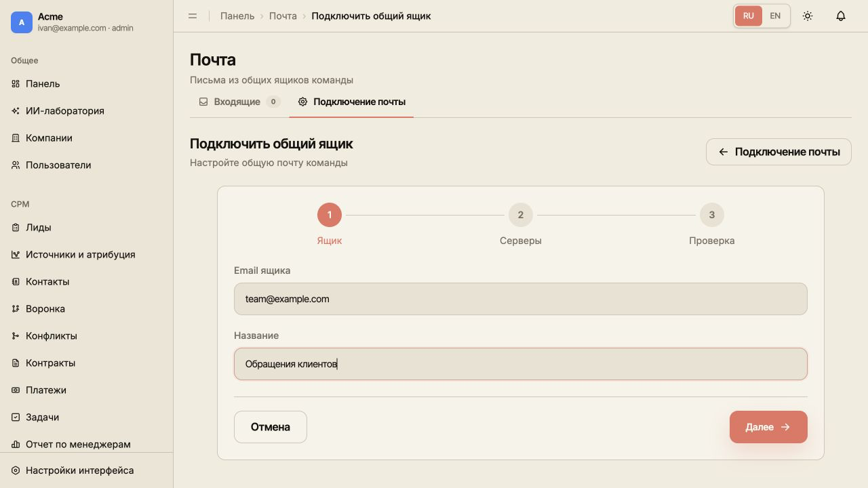Click the Контакты sidebar icon
Screen dimensions: 868x488
(x=16, y=281)
